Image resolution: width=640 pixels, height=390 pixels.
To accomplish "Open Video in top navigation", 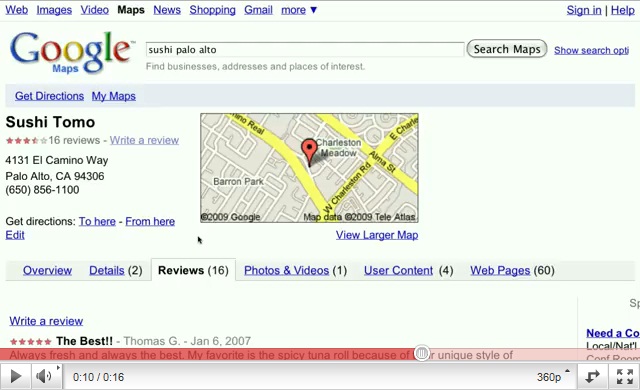I will click(x=94, y=10).
